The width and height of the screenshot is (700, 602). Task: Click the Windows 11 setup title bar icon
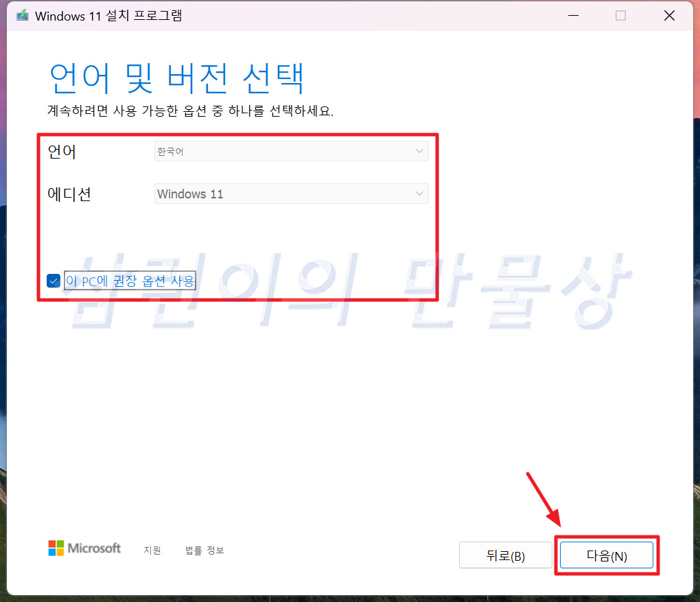(23, 16)
